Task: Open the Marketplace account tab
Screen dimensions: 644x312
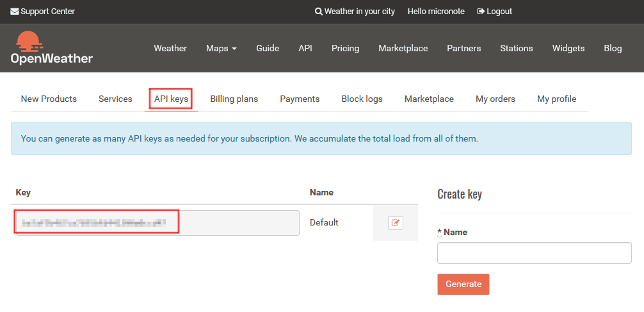Action: point(429,99)
